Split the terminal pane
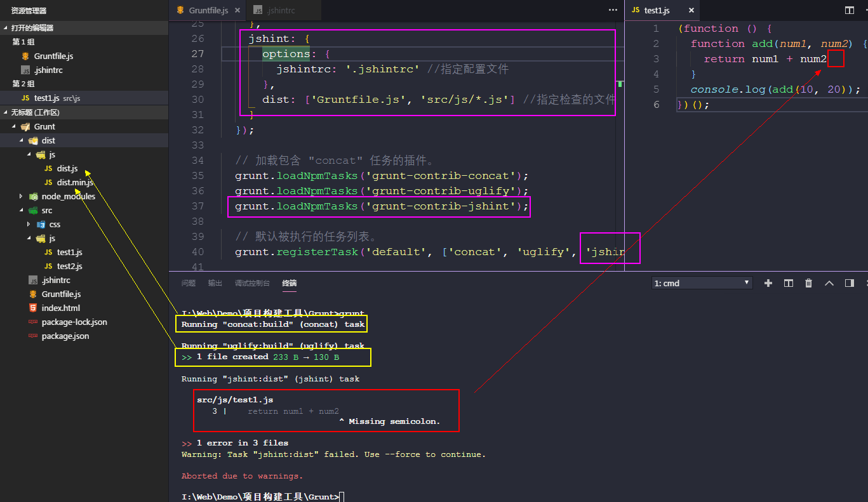 (789, 283)
